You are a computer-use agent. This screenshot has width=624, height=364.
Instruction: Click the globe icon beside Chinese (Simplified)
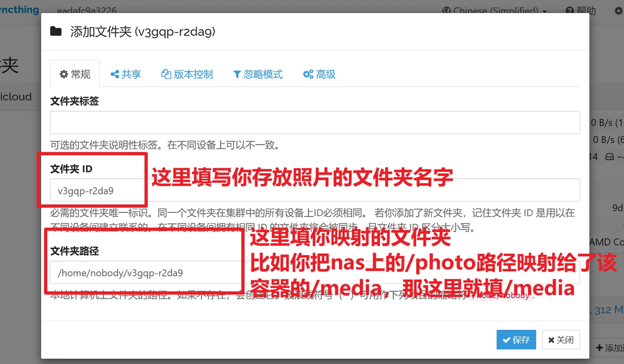(447, 10)
